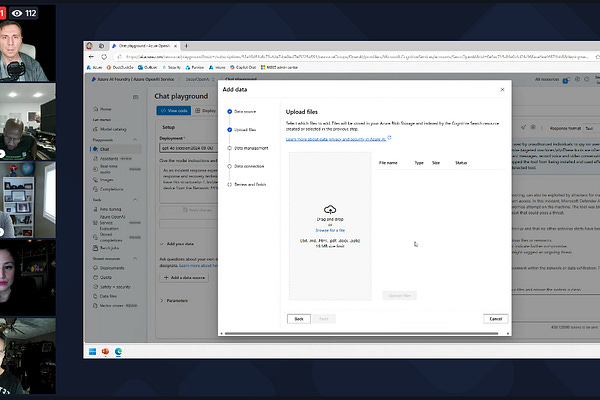This screenshot has width=600, height=400.
Task: Click the Deploy button beside View code
Action: 205,111
